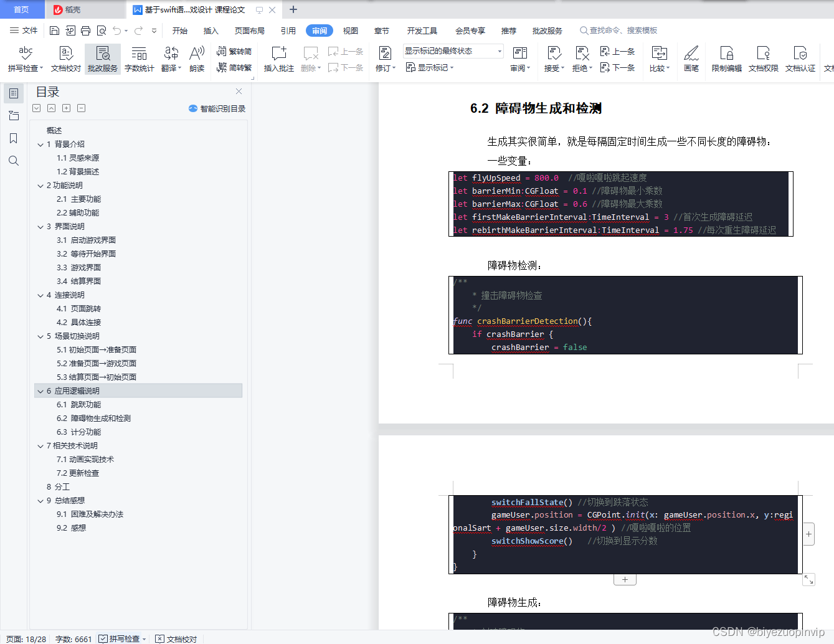Collapse the '5 场景切换说明' outline section
This screenshot has height=644, width=834.
pyautogui.click(x=40, y=336)
